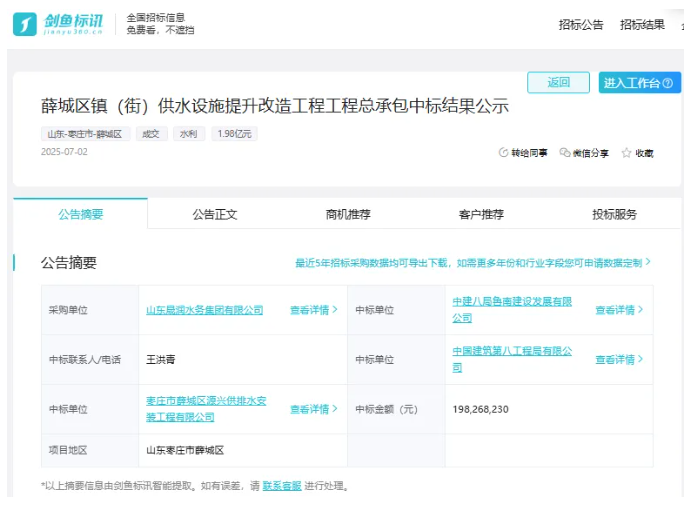Click the 联系客服 link
Screen dimensions: 688x507
(281, 486)
